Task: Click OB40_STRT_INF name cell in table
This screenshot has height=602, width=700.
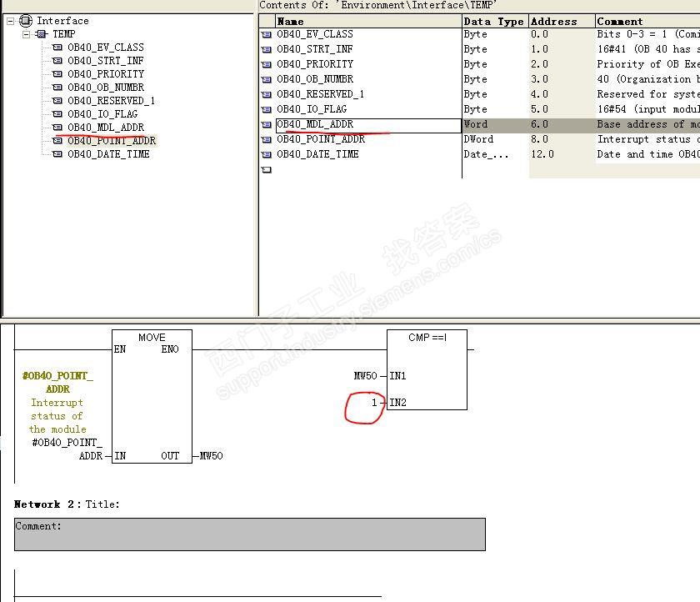Action: [368, 49]
